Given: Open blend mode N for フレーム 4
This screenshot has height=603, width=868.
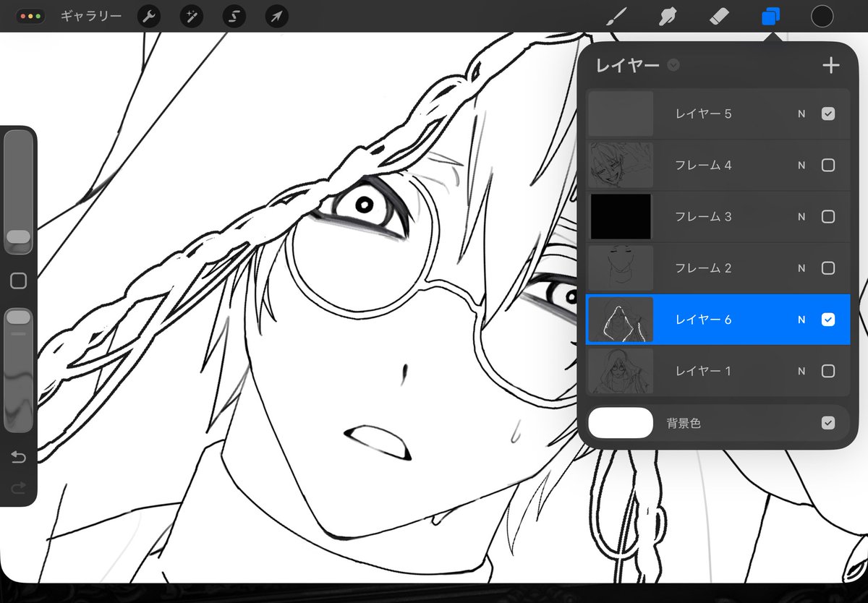Looking at the screenshot, I should [801, 166].
